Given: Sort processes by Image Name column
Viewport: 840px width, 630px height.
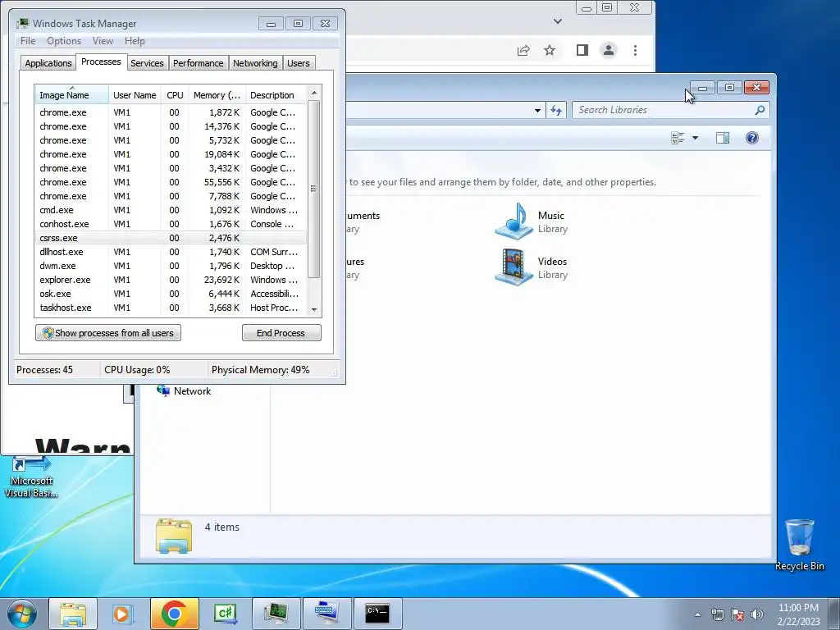Looking at the screenshot, I should [72, 95].
